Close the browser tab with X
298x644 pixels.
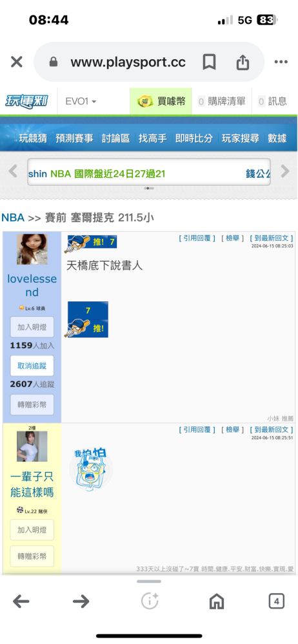[x=17, y=62]
